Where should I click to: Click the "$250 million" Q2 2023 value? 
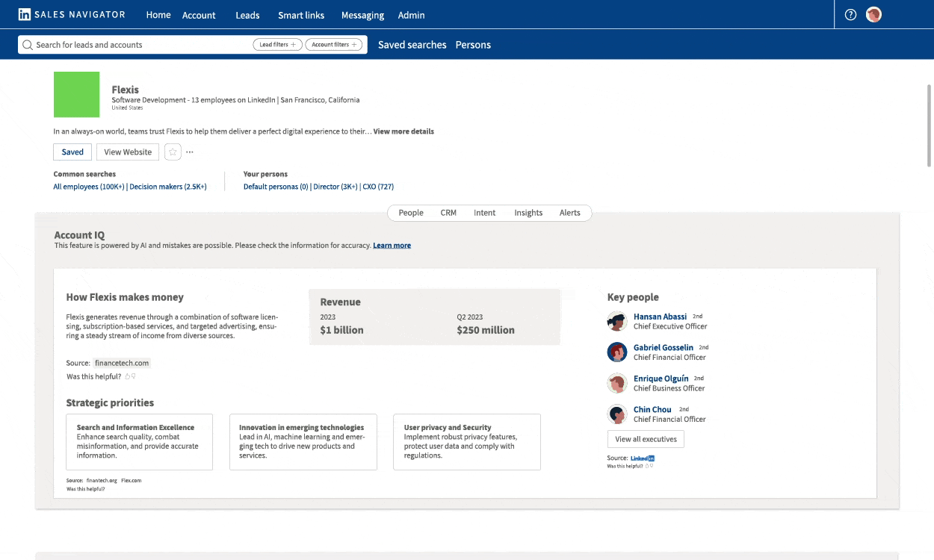pyautogui.click(x=486, y=330)
